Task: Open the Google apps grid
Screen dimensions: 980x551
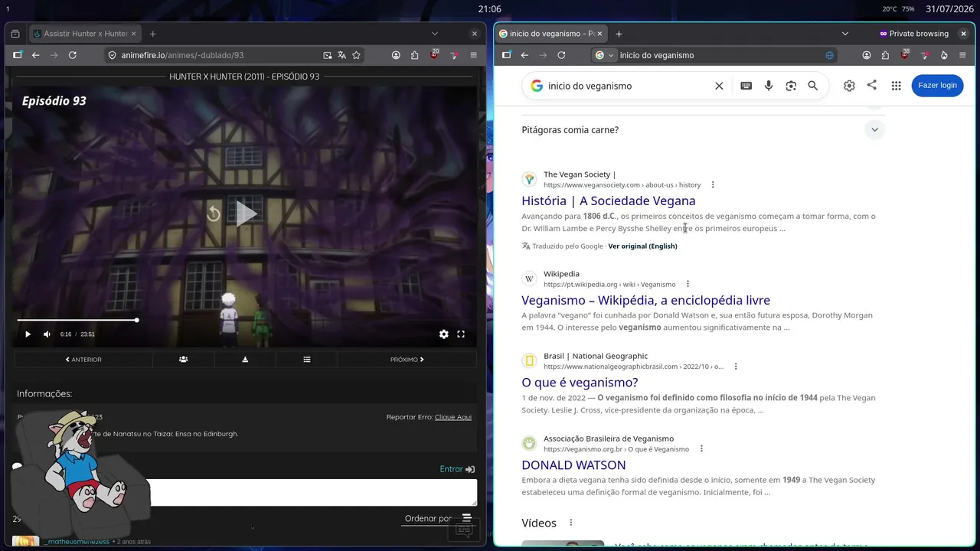Action: point(896,86)
